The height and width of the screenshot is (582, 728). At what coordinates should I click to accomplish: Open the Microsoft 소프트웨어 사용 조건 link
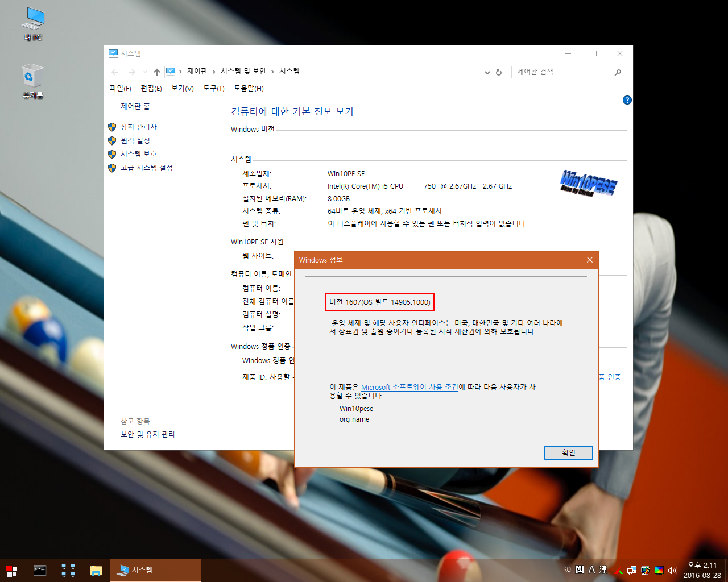tap(409, 387)
